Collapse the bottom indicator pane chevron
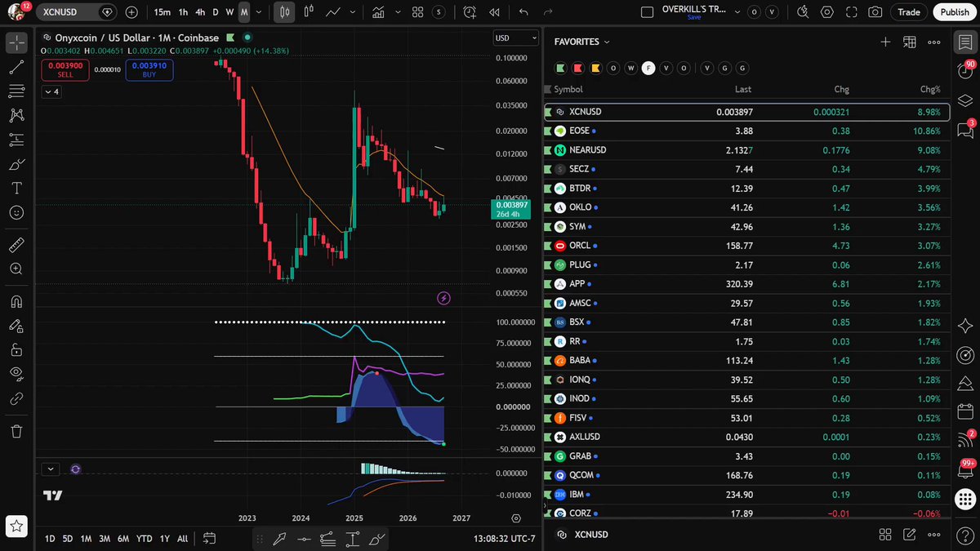Screen dimensions: 980x551 [51, 469]
